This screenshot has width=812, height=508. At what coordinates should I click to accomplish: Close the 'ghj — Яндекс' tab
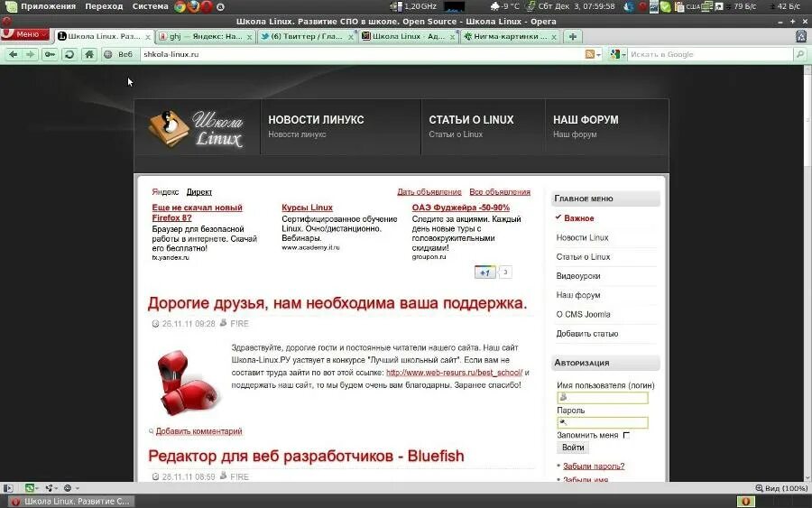[x=249, y=37]
